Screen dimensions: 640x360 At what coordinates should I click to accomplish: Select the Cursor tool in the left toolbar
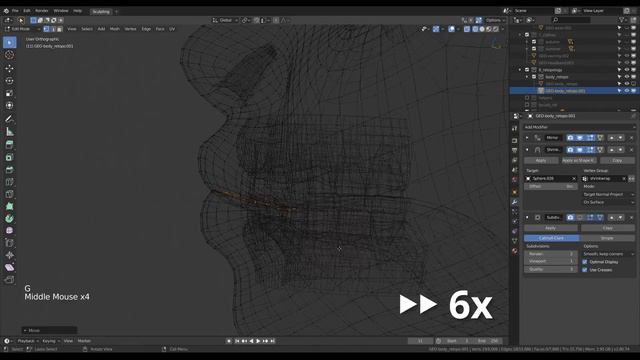coord(9,55)
